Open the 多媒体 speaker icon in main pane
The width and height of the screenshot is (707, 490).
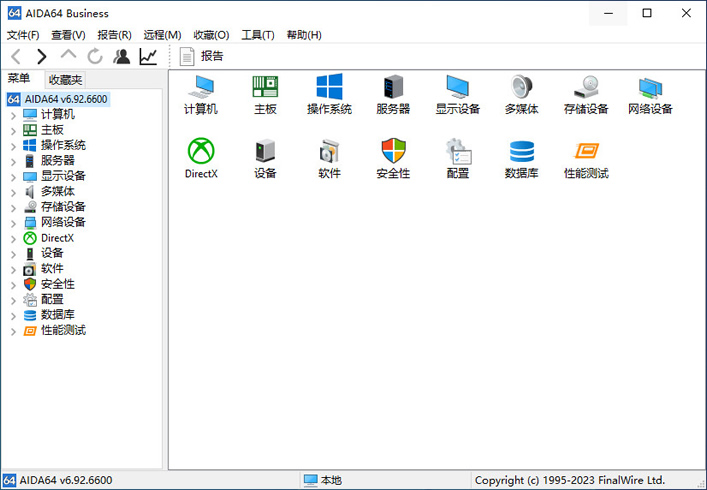(522, 94)
